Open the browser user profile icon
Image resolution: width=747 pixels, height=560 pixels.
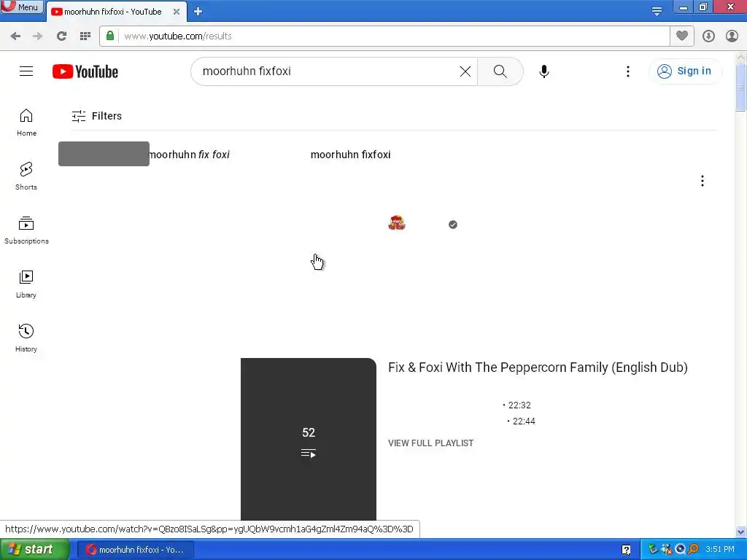pyautogui.click(x=732, y=36)
